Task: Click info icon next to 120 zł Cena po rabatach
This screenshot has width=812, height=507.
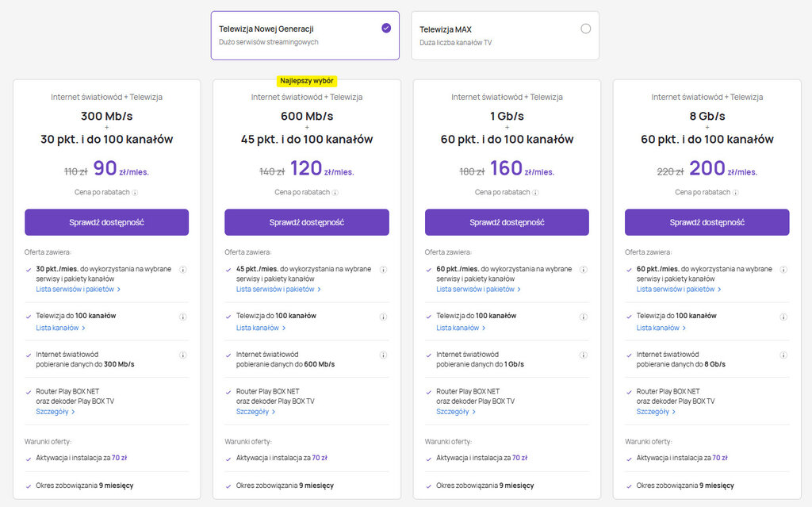Action: coord(335,192)
